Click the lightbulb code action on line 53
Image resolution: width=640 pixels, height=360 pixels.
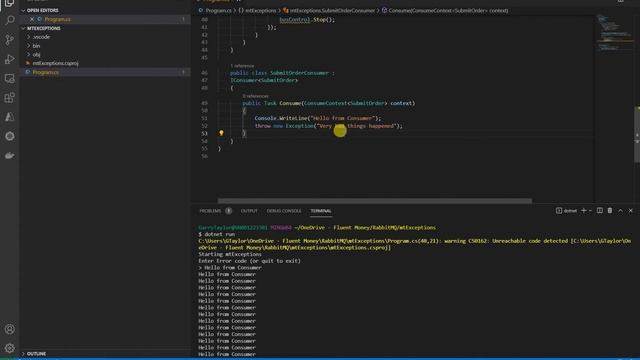(x=221, y=133)
